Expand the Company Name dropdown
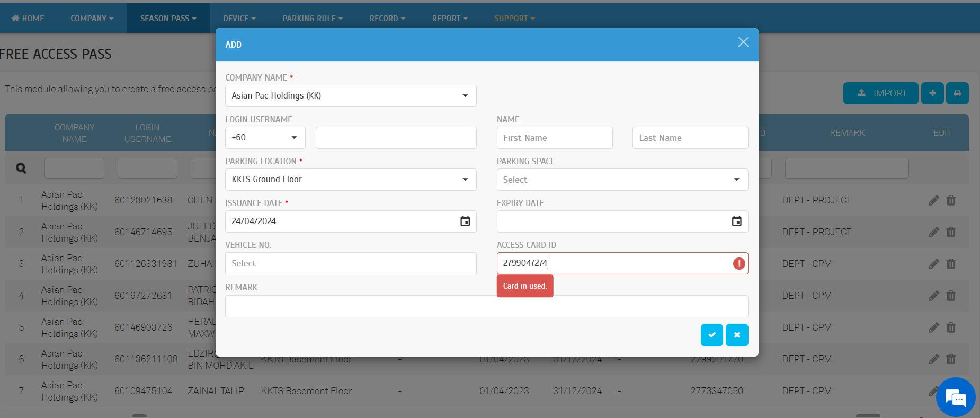 coord(351,96)
